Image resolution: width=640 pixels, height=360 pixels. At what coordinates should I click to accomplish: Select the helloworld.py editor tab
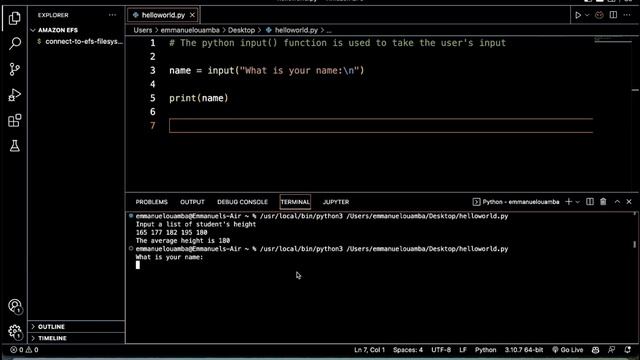coord(163,15)
